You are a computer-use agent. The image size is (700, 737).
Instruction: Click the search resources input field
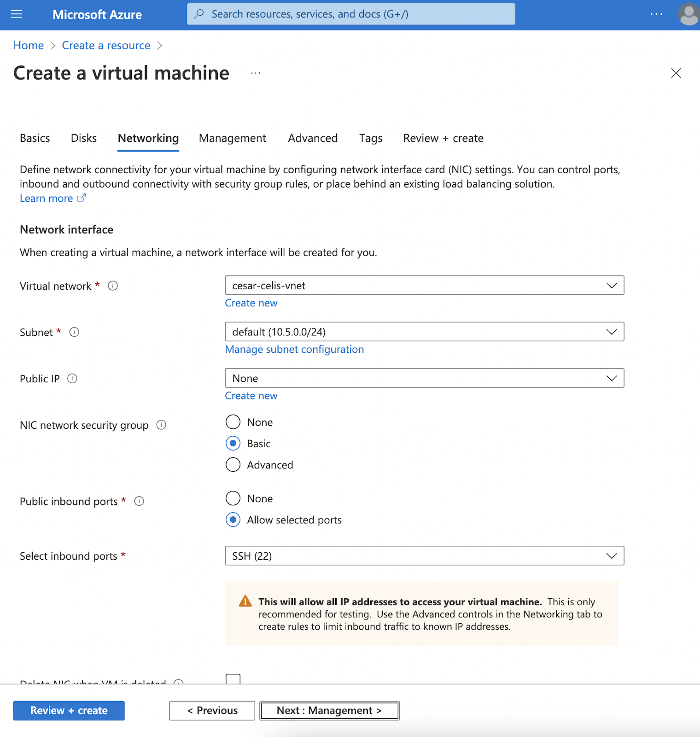[351, 14]
